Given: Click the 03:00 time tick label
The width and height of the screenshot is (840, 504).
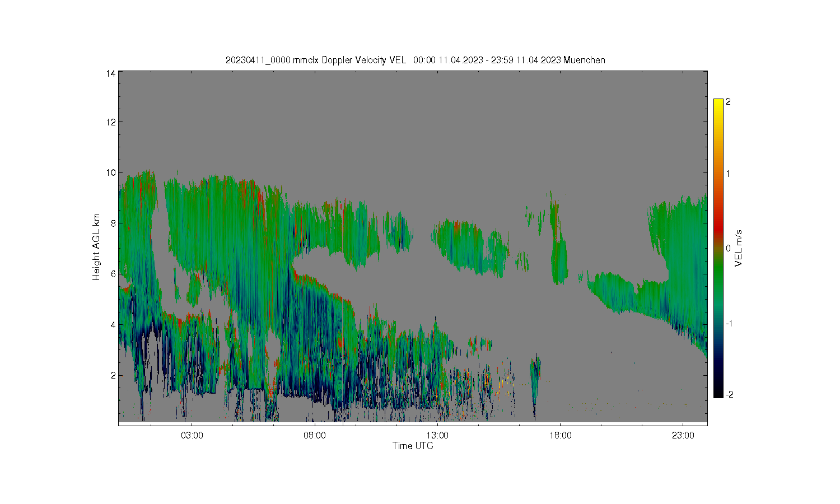Looking at the screenshot, I should pyautogui.click(x=192, y=436).
